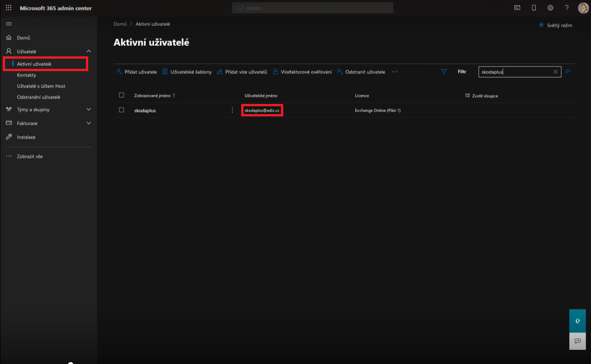
Task: Click the user search input field
Action: (514, 72)
